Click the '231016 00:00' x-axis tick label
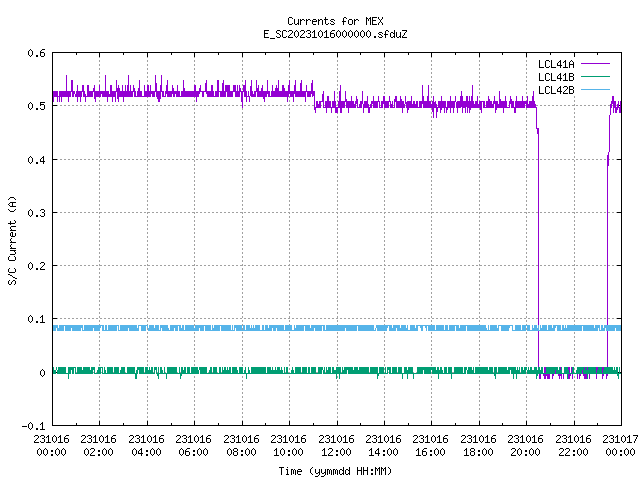 tap(51, 446)
